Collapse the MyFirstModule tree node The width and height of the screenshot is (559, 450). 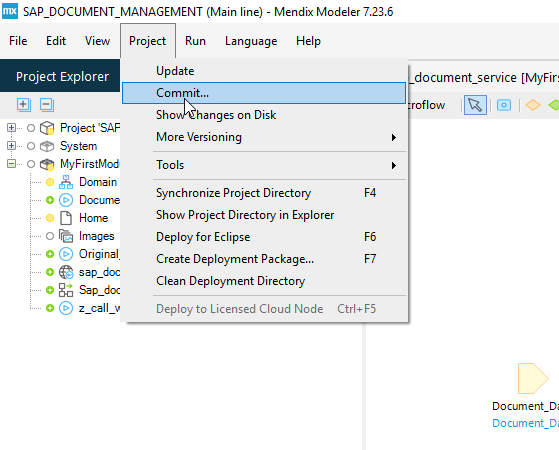(11, 164)
